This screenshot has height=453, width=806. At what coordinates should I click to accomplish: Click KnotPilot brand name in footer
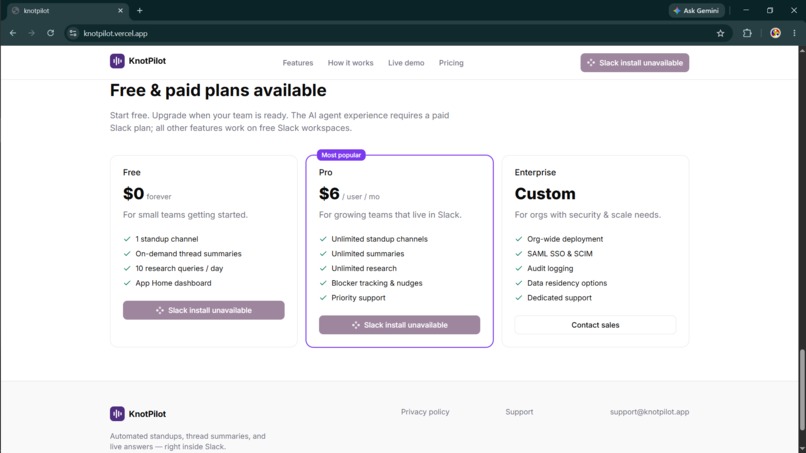point(147,414)
